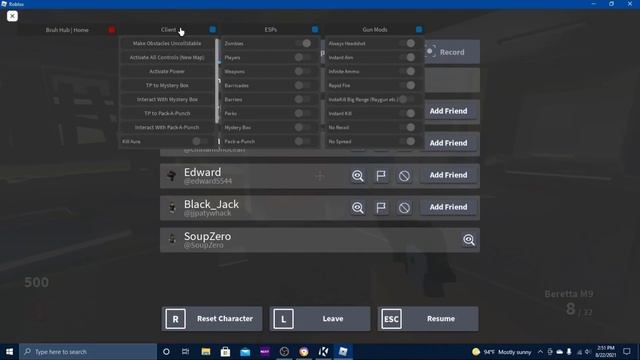Click Interact With Pack-A-Punch

[x=167, y=127]
